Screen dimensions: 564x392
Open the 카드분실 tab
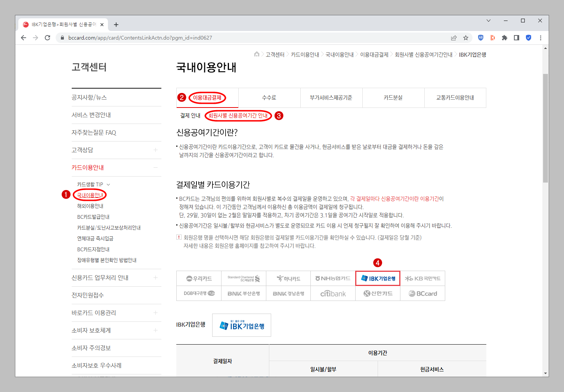[393, 98]
